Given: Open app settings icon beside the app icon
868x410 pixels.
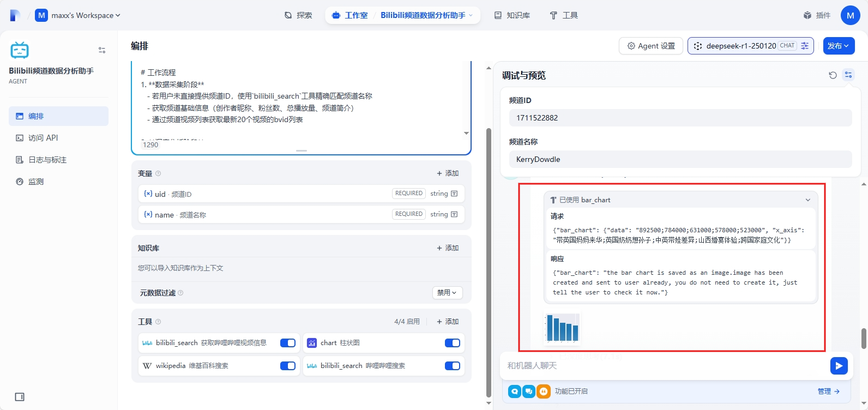Looking at the screenshot, I should pos(102,50).
